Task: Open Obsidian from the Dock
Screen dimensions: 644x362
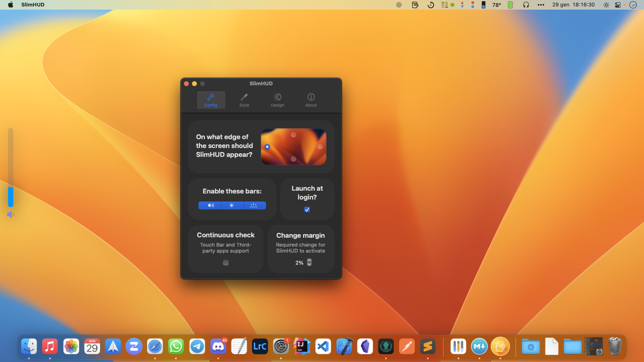Action: (365, 346)
